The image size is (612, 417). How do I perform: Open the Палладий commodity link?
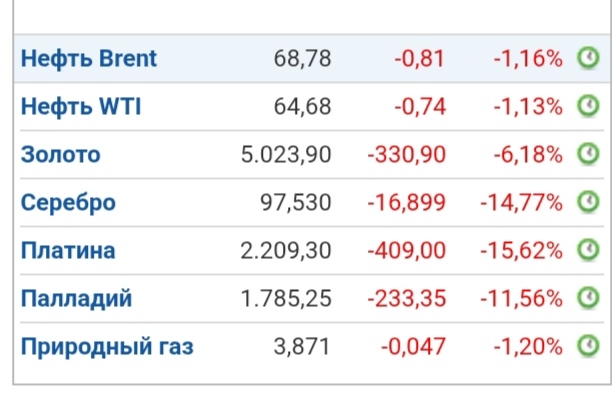[x=76, y=299]
